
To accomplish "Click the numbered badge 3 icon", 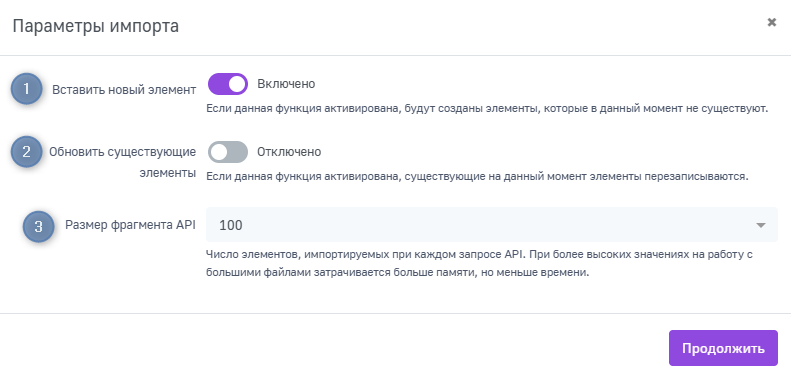I will pos(38,226).
